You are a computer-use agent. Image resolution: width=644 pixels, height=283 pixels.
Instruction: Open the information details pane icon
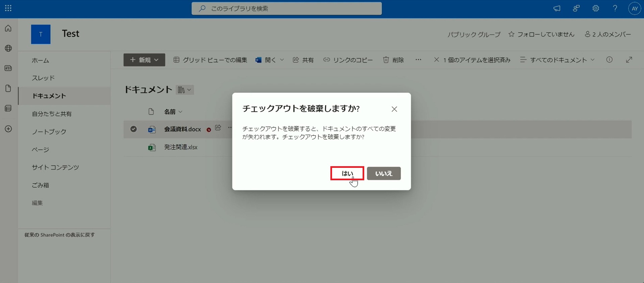609,60
